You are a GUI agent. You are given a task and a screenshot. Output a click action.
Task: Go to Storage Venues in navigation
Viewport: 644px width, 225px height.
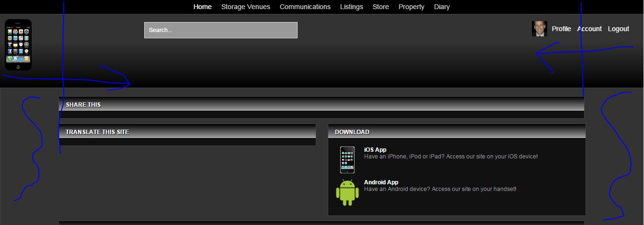[x=246, y=7]
